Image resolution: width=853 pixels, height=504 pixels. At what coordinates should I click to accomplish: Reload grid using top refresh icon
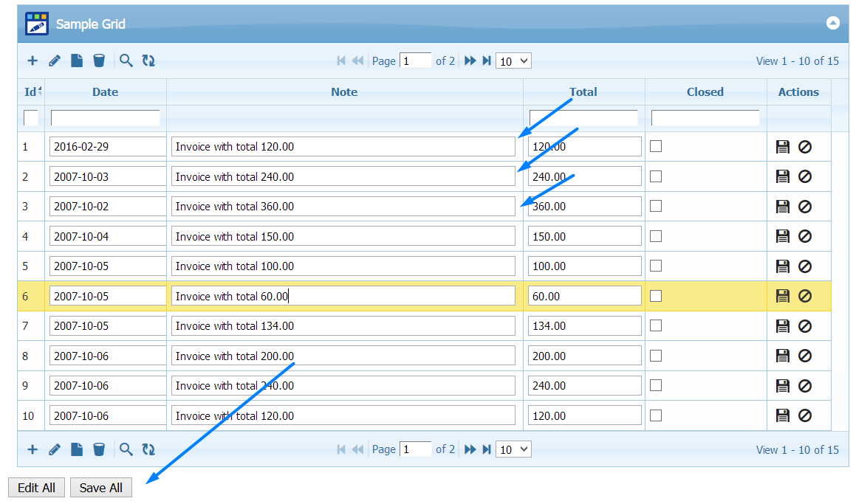148,61
